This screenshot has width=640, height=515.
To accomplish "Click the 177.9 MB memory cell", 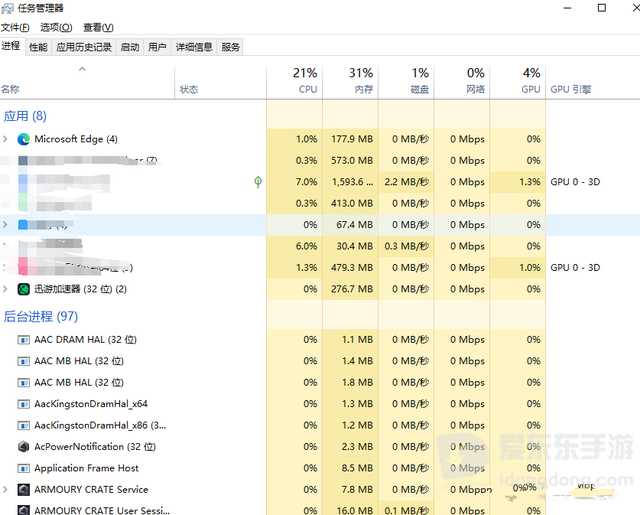I will click(x=351, y=139).
